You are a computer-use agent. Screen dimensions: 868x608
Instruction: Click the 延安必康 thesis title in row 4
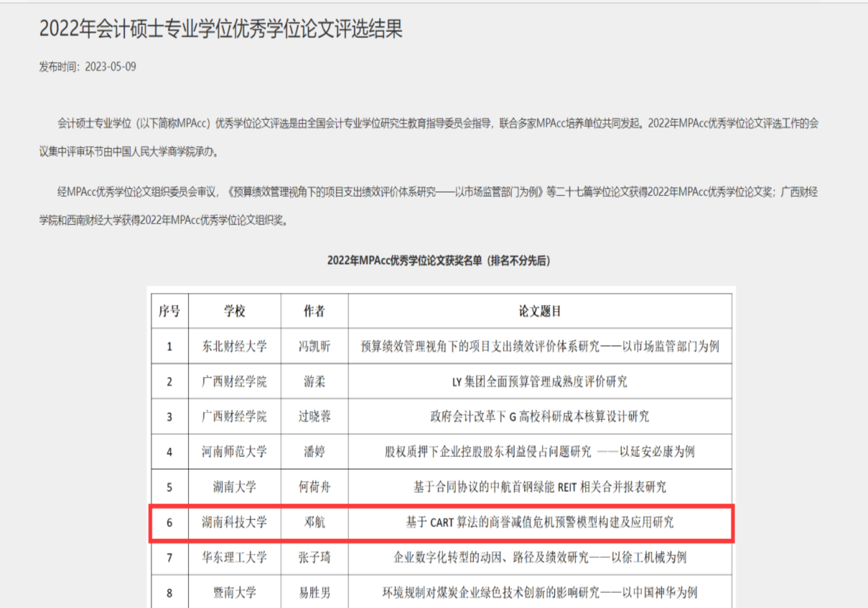[539, 452]
